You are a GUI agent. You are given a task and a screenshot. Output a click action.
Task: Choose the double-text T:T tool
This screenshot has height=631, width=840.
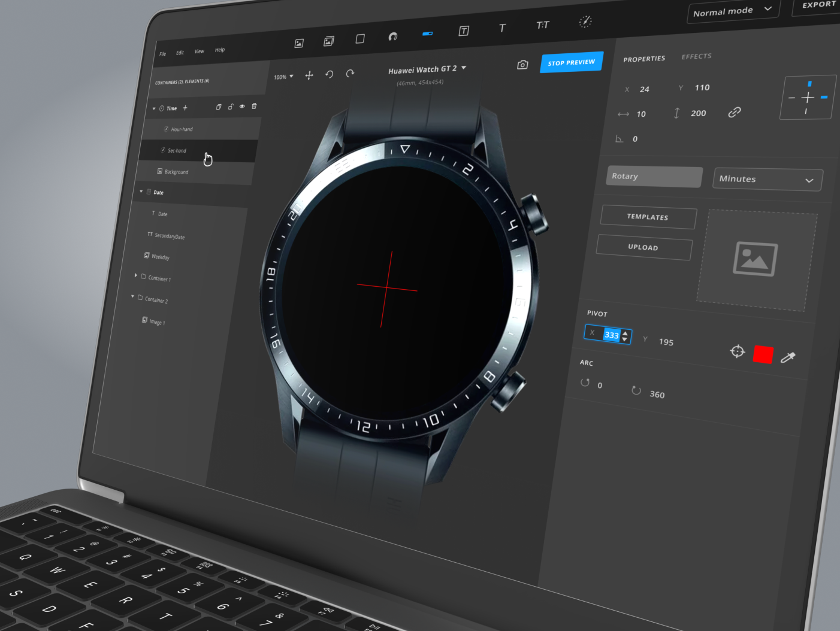542,25
